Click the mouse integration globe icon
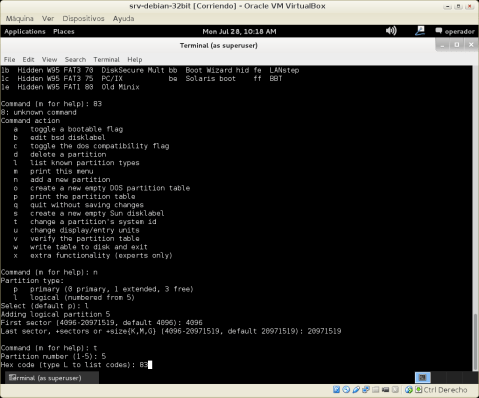This screenshot has height=398, width=479. coord(409,389)
